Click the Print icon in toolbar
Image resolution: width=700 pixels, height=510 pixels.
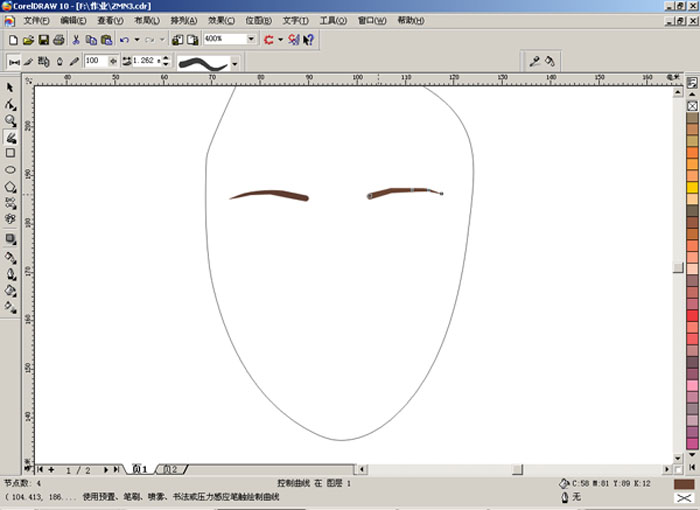point(59,40)
